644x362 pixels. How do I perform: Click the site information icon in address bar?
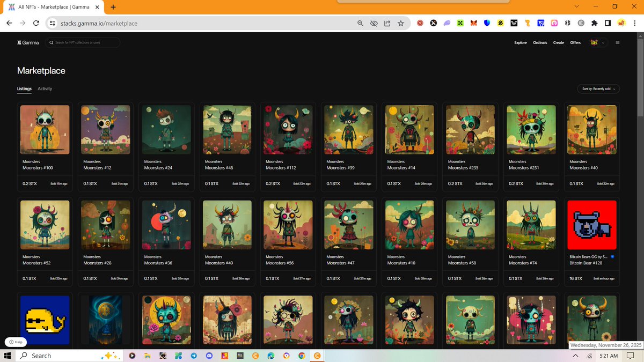click(x=52, y=23)
